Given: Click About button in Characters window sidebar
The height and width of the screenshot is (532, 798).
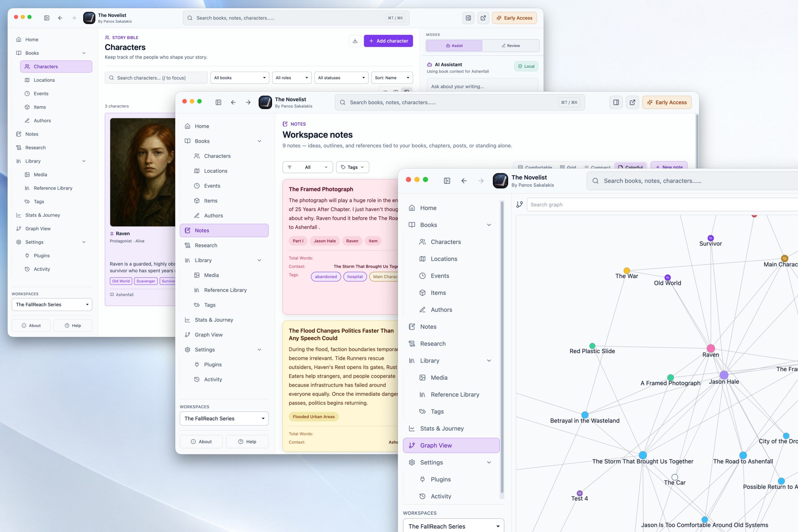Looking at the screenshot, I should 31,325.
